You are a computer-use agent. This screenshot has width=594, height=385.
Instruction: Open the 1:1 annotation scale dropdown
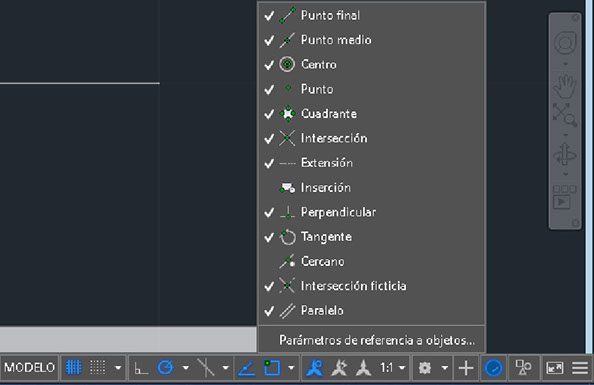[x=392, y=368]
